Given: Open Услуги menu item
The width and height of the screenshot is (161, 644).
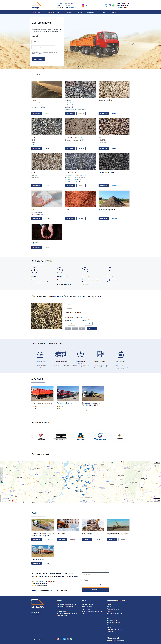Looking at the screenshot, I should tap(69, 12).
